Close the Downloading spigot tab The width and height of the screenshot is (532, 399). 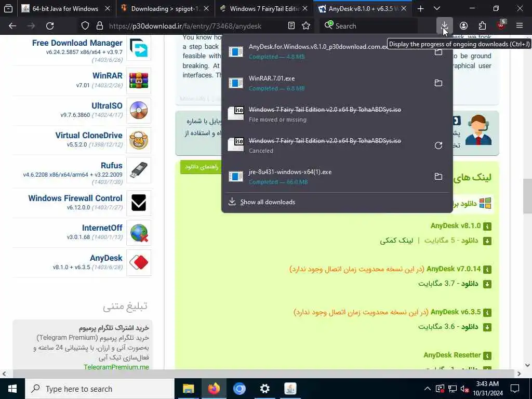[x=206, y=8]
